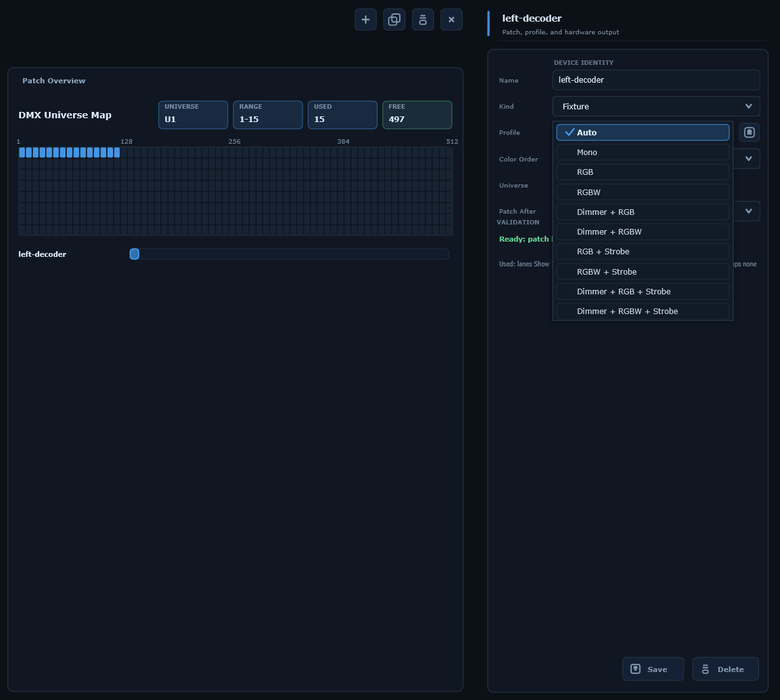Click the Name input field
The image size is (780, 700).
[656, 79]
